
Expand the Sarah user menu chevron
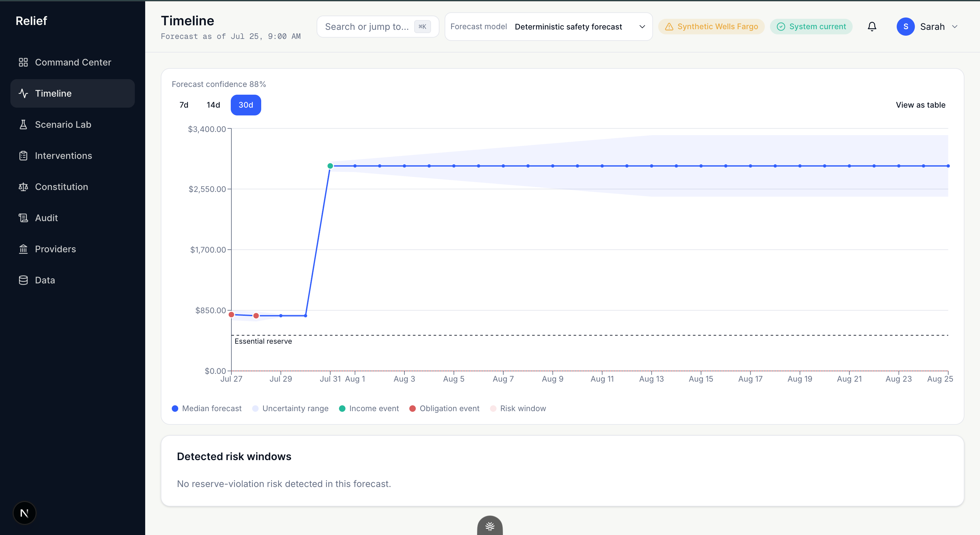pos(954,27)
